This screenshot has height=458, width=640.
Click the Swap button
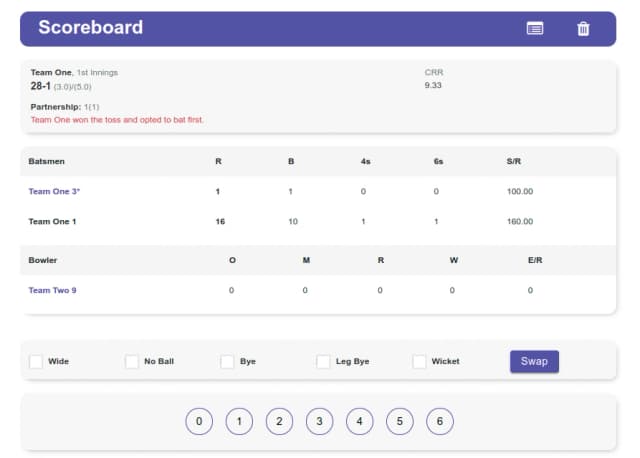534,361
